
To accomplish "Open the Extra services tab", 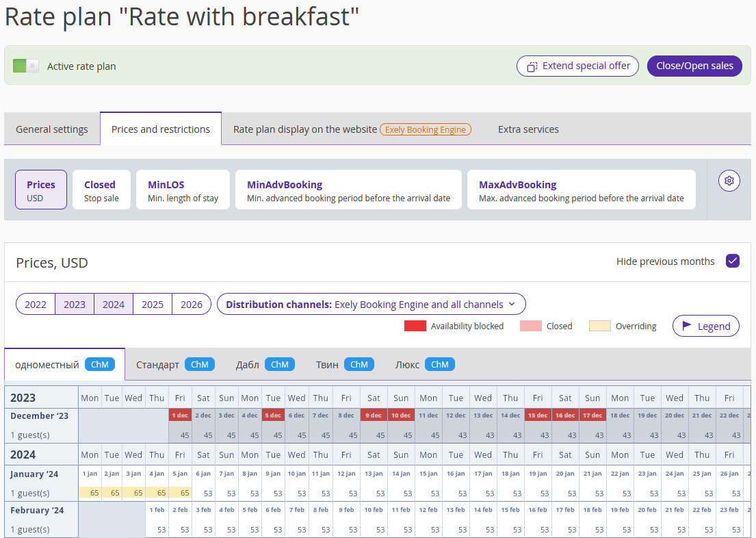I will pyautogui.click(x=528, y=129).
